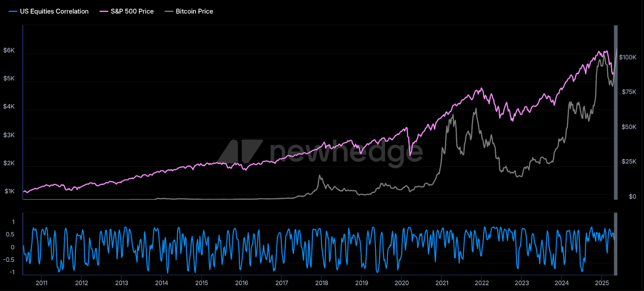
Task: Click the -0.5 label on the correlation axis
Action: (x=9, y=260)
